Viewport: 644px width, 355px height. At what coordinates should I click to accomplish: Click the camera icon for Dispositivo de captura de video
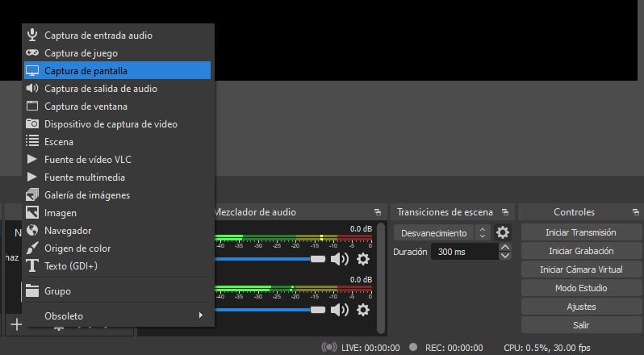tap(32, 124)
